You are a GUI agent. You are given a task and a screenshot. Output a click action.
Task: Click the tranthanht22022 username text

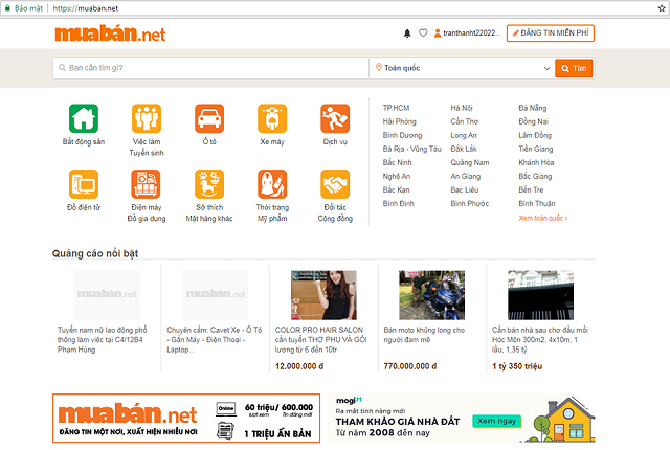click(471, 33)
